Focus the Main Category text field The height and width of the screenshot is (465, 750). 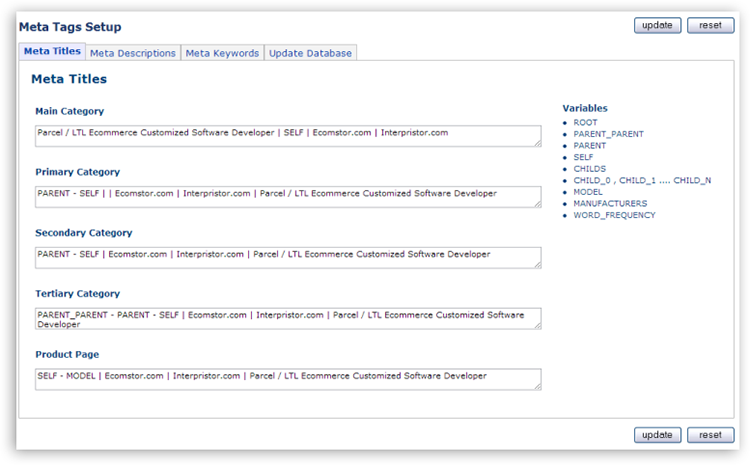[x=288, y=136]
